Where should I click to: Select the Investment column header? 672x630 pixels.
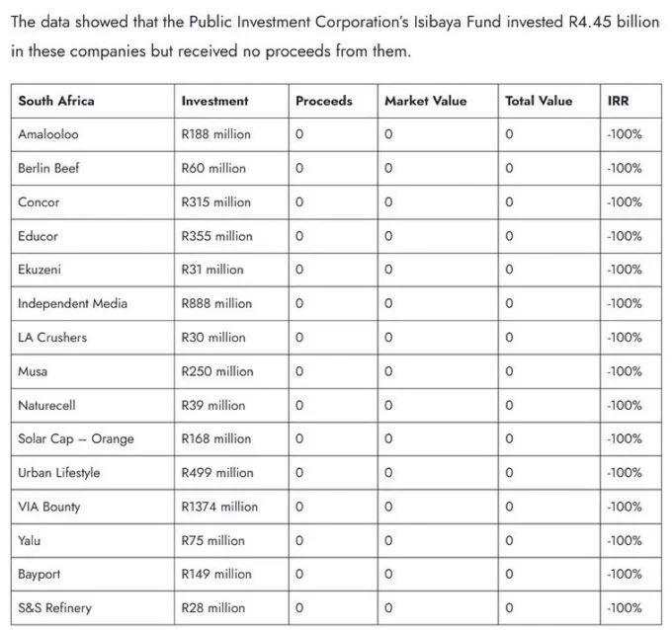coord(231,101)
